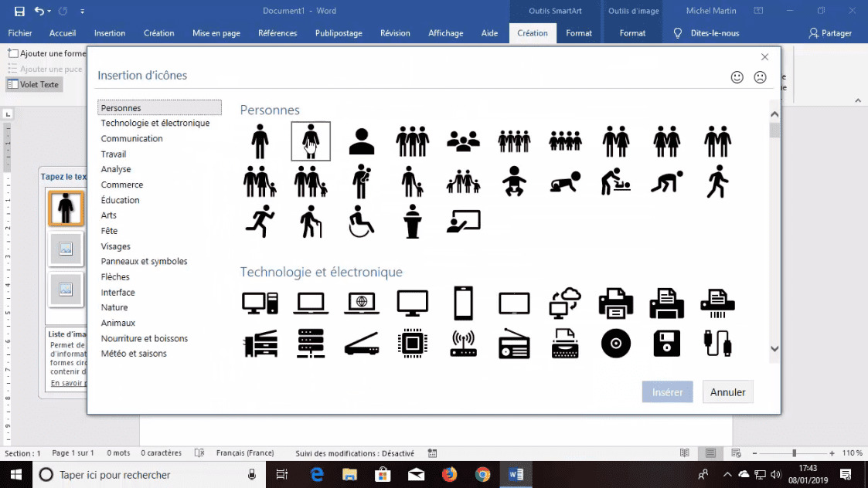868x488 pixels.
Task: Click the sad smiley feedback face
Action: (x=760, y=77)
